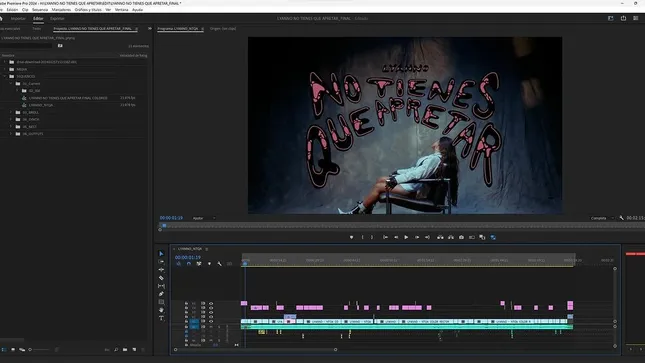This screenshot has width=645, height=363.
Task: Expand the drive-download bin
Action: [5, 62]
